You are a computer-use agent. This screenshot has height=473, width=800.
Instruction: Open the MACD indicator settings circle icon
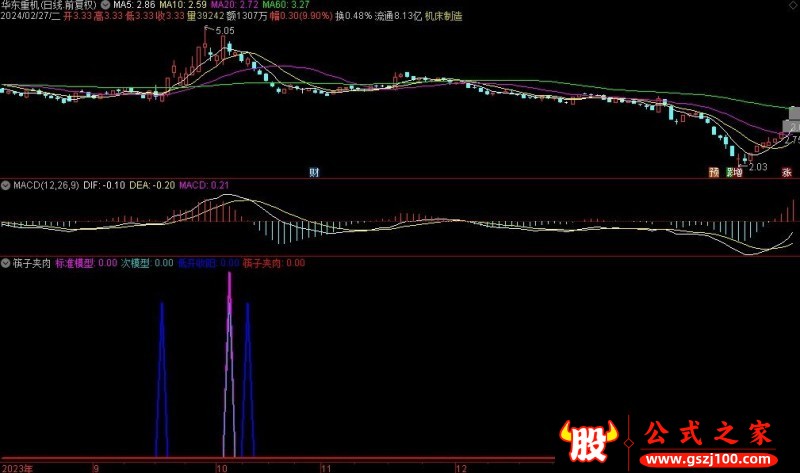[x=6, y=185]
